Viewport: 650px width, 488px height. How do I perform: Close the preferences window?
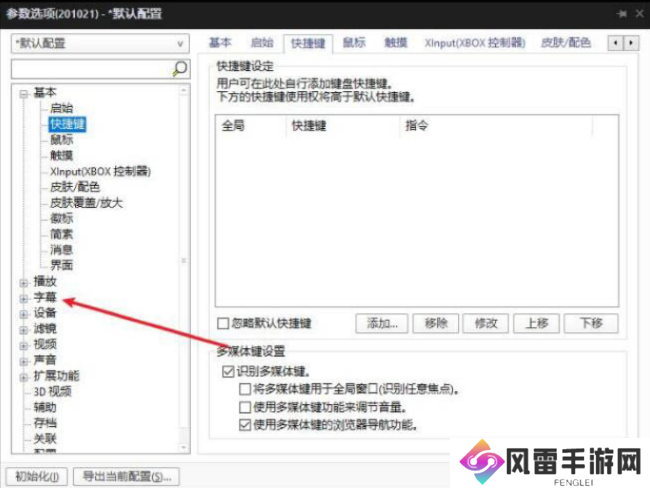pos(639,14)
